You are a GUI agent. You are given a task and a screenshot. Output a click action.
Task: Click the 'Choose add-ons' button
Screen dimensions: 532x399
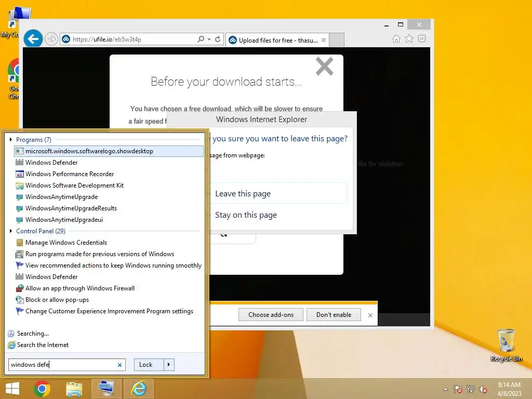pyautogui.click(x=271, y=314)
